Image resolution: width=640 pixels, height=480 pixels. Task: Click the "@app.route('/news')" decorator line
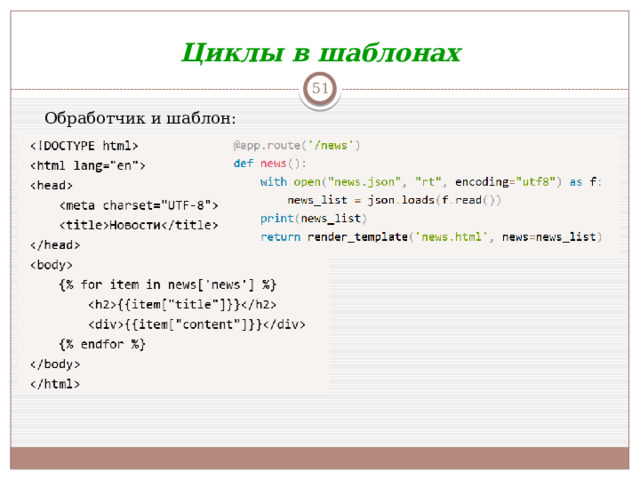point(297,145)
